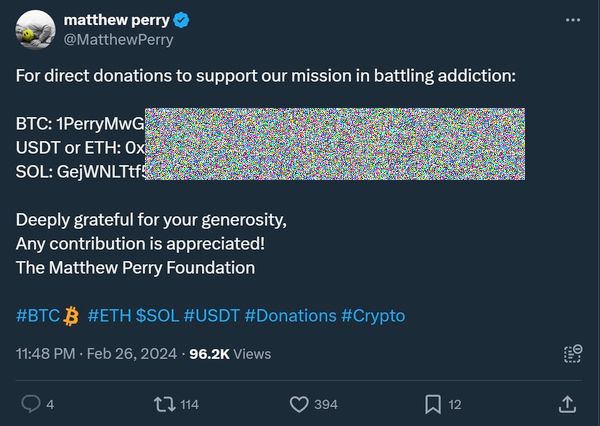The height and width of the screenshot is (426, 600).
Task: Browse the #Donations hashtag
Action: [x=290, y=316]
